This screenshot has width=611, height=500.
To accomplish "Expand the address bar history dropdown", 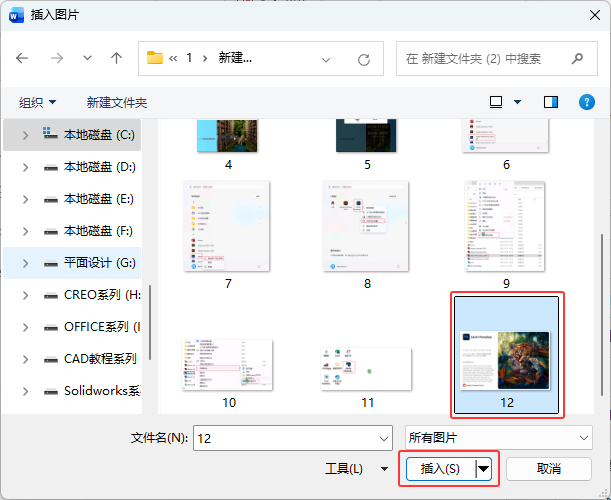I will pyautogui.click(x=326, y=60).
